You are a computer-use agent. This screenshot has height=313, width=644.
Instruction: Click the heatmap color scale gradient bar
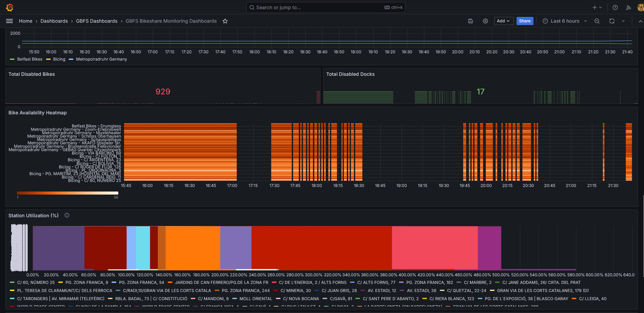pos(68,193)
